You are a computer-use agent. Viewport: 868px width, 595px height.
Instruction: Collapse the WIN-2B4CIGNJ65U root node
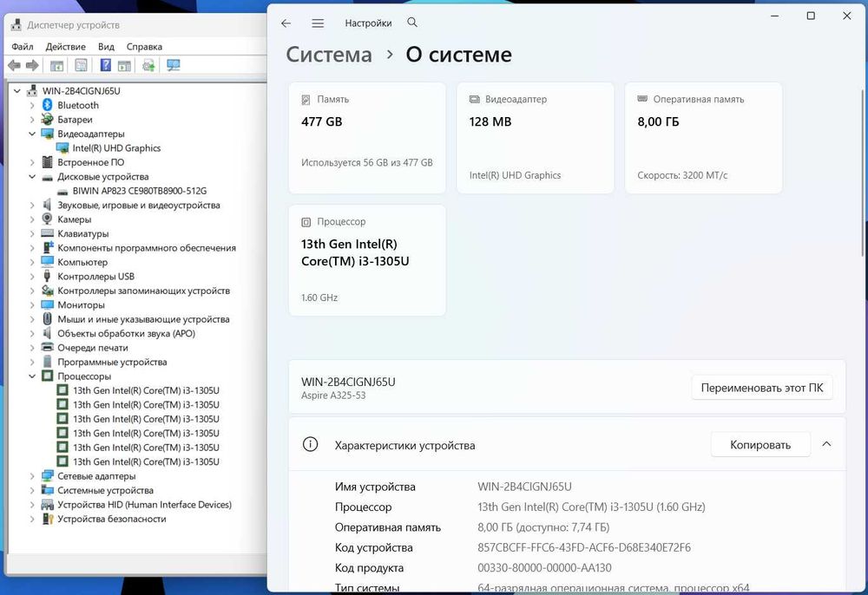click(17, 91)
